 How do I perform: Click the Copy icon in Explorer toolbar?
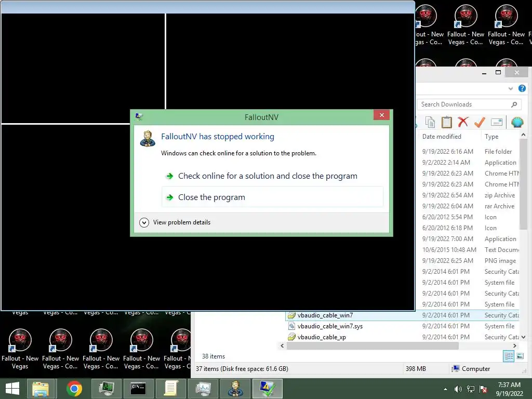click(x=430, y=122)
